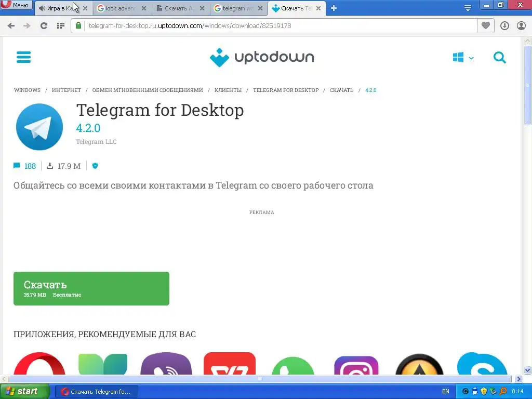Open the Skype recommended app icon
The width and height of the screenshot is (532, 399).
(x=482, y=363)
